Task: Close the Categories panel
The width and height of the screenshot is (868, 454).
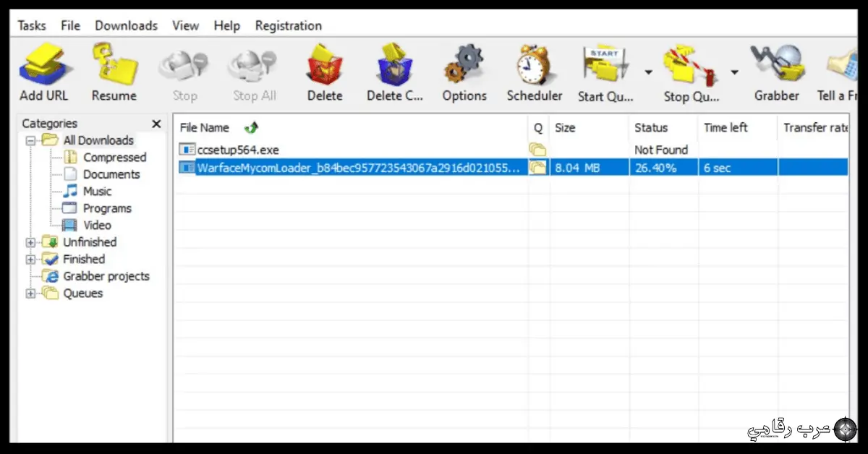Action: tap(156, 124)
